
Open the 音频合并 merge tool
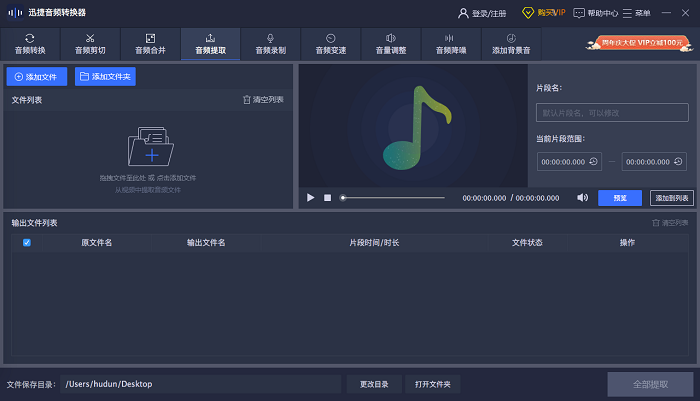coord(150,43)
